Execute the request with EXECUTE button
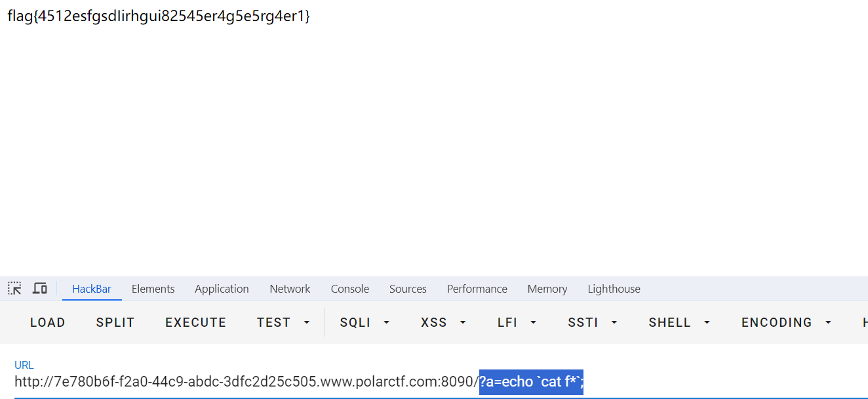868x399 pixels. pyautogui.click(x=195, y=322)
